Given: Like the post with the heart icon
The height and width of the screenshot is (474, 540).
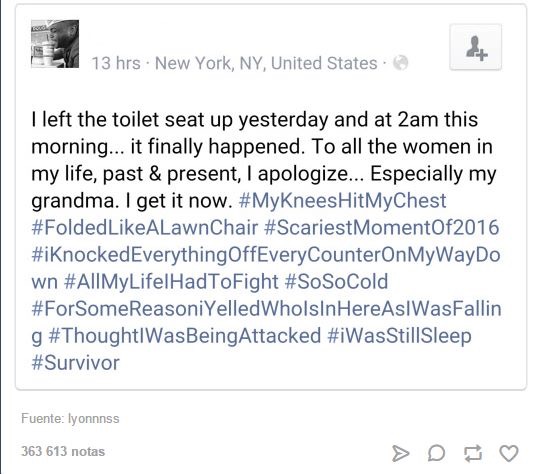Looking at the screenshot, I should (x=509, y=453).
